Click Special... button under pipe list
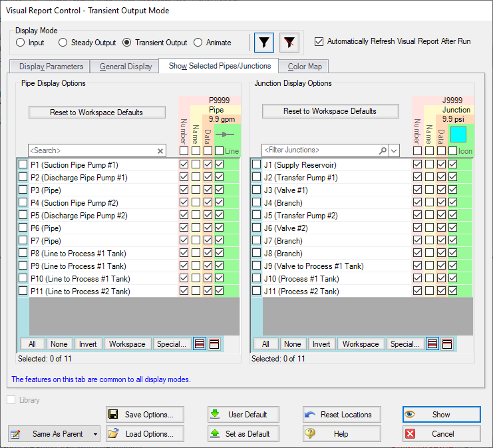Viewport: 493px width, 448px height. tap(172, 344)
